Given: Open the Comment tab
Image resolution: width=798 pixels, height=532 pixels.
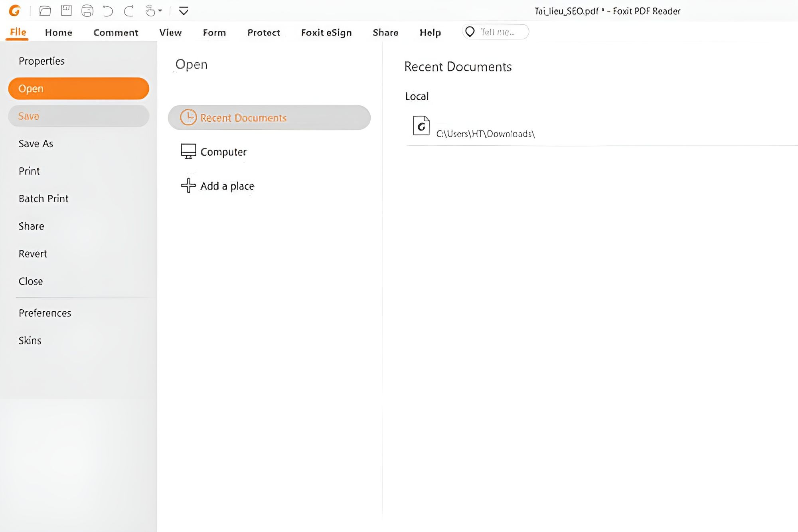Looking at the screenshot, I should coord(116,32).
